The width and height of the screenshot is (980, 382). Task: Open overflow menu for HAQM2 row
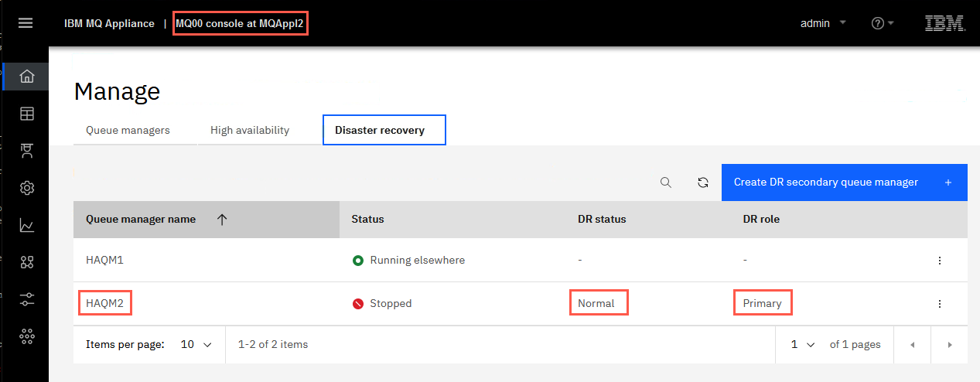[940, 304]
